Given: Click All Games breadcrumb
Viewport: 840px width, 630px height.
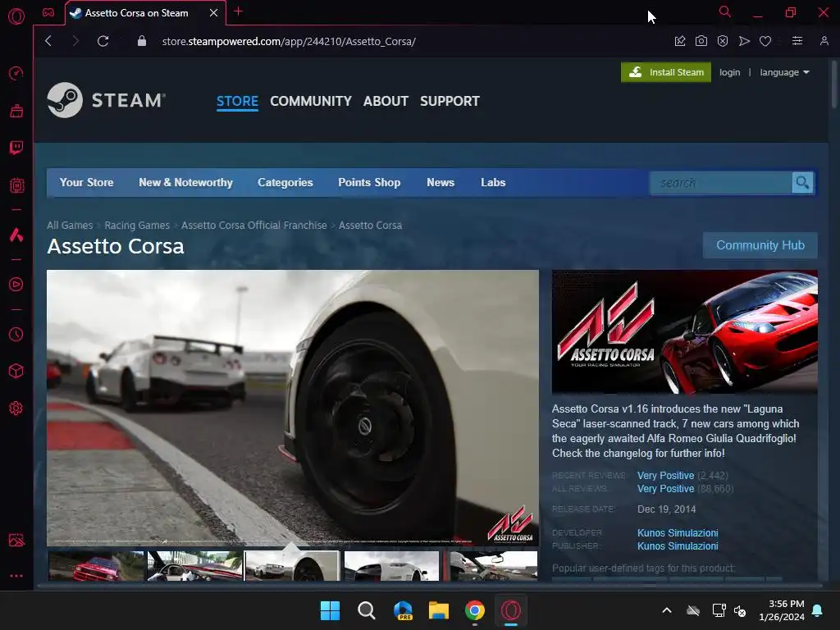Looking at the screenshot, I should (70, 226).
